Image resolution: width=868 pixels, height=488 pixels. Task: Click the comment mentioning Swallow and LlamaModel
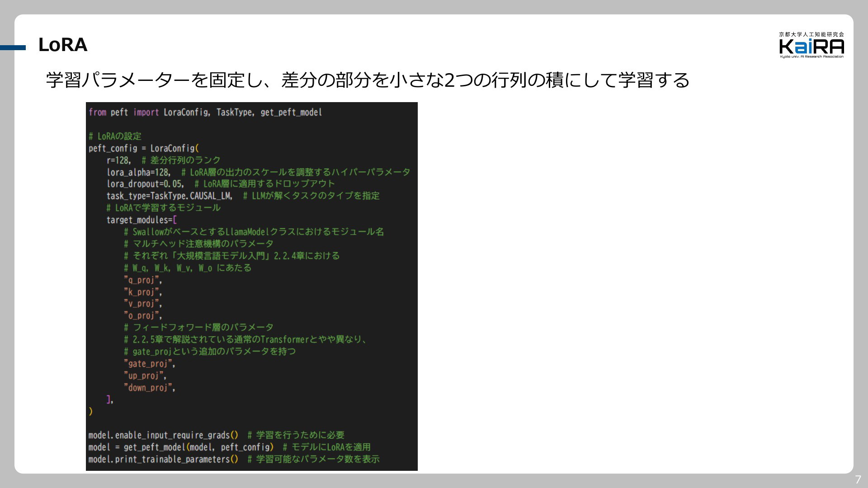pos(254,232)
